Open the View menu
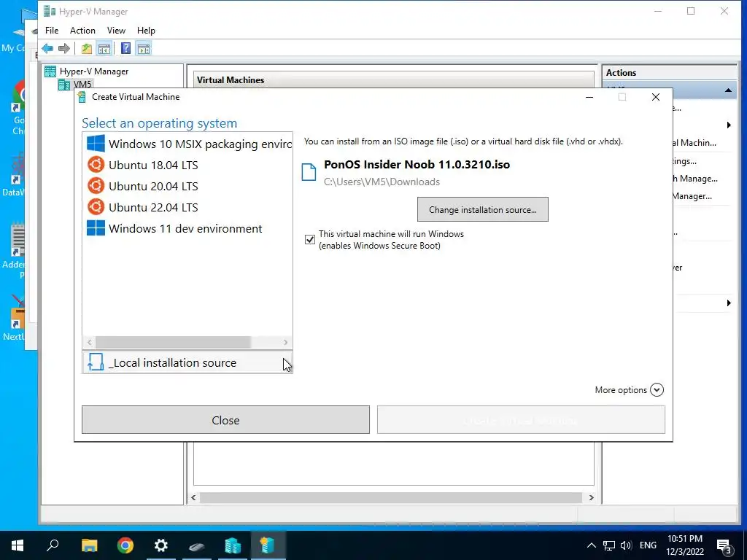747x560 pixels. [x=116, y=31]
